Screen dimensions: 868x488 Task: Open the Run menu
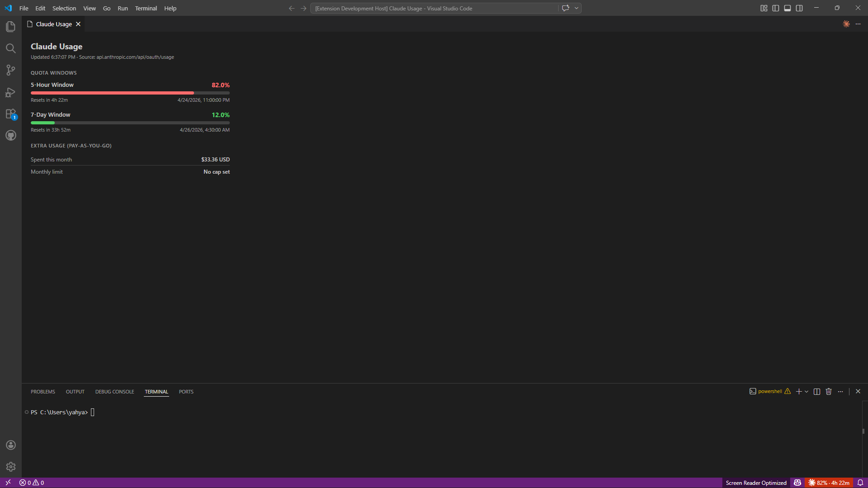[x=123, y=8]
